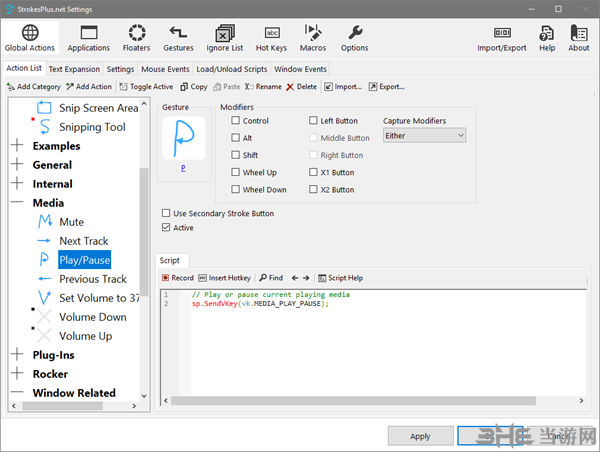Screen dimensions: 600x452
Task: Start script Record
Action: (x=178, y=278)
